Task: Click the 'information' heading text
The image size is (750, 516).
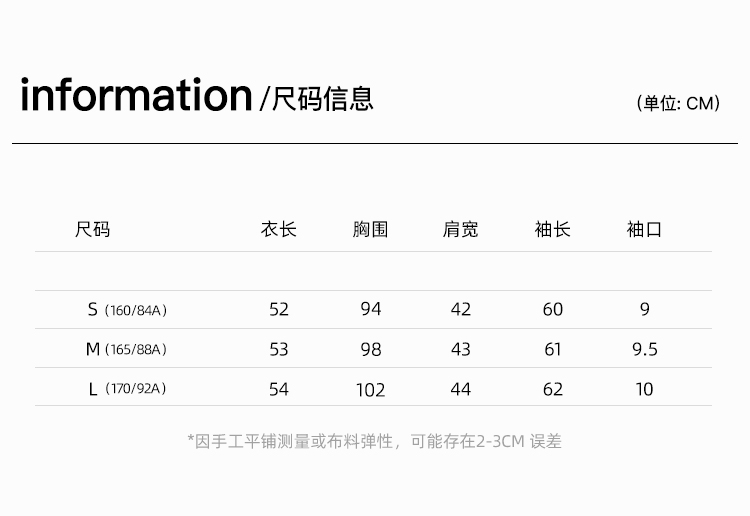Action: point(136,96)
